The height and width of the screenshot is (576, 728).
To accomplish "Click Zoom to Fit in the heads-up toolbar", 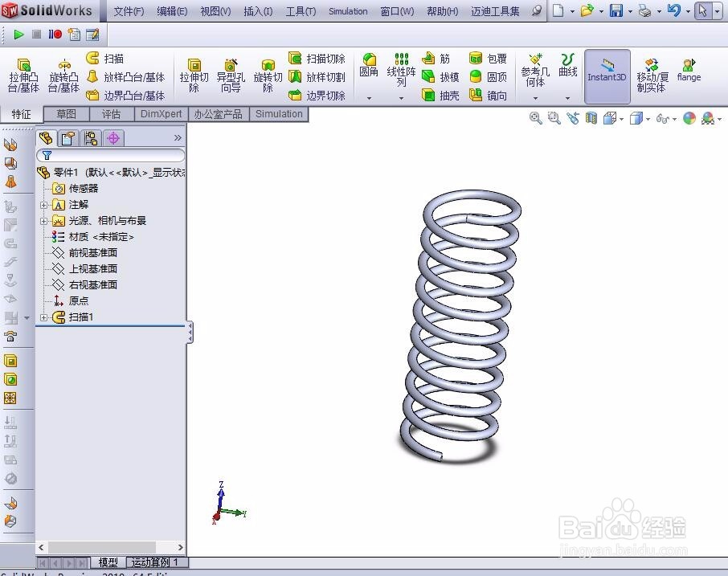I will 535,118.
